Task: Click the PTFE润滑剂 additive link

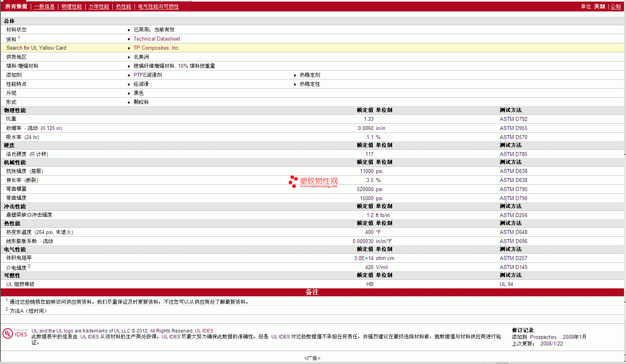Action: pyautogui.click(x=148, y=75)
